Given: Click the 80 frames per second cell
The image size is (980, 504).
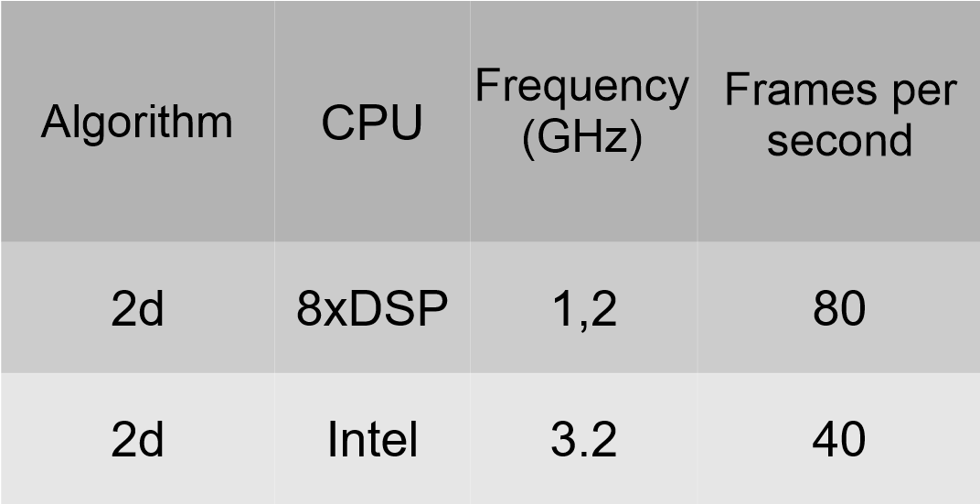Looking at the screenshot, I should click(x=838, y=307).
